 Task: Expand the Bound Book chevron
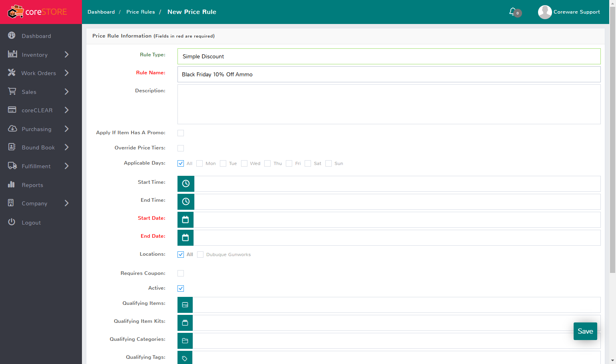(x=67, y=147)
